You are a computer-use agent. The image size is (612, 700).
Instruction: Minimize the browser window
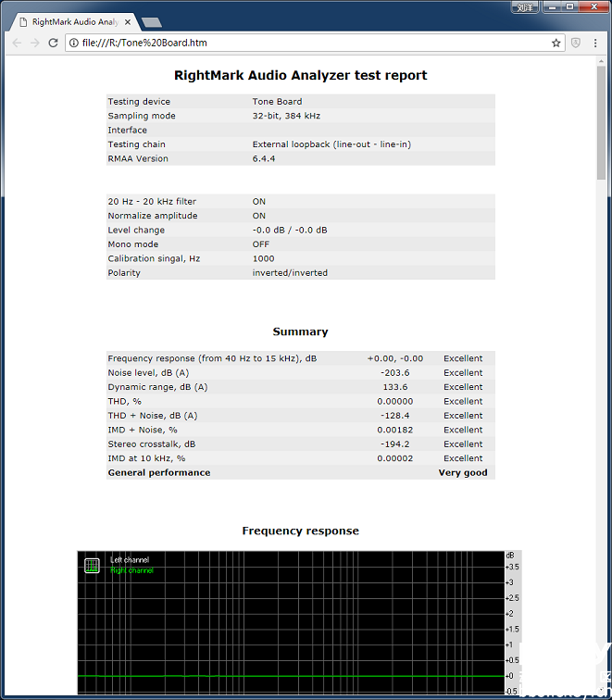tap(552, 7)
